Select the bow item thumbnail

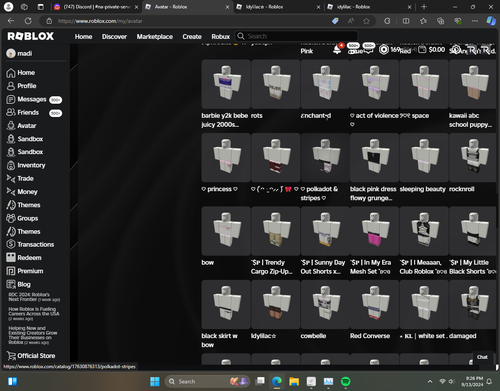(226, 231)
